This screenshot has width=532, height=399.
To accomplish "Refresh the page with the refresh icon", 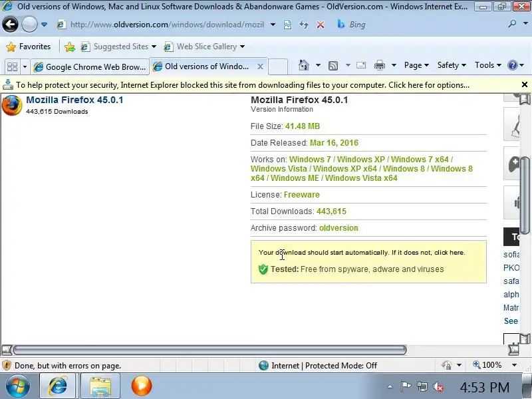I will click(304, 25).
